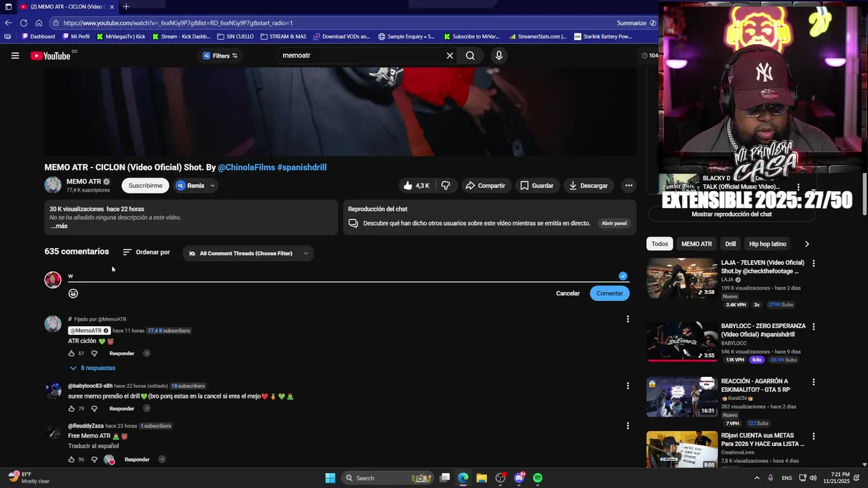Post the comment with Comentar

(610, 293)
